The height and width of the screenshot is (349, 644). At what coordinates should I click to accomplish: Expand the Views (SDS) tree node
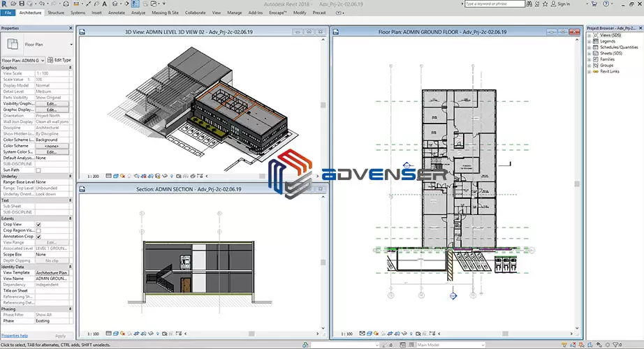point(590,36)
